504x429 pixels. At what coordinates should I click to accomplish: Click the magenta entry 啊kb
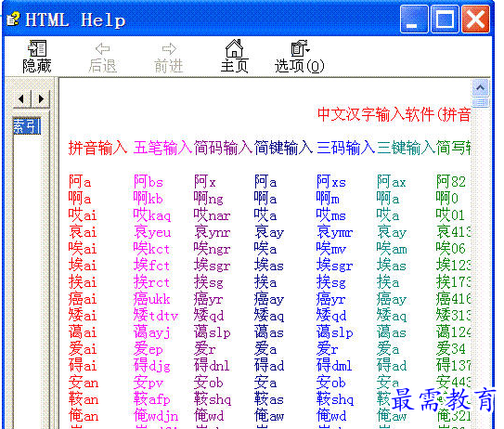[x=149, y=198]
